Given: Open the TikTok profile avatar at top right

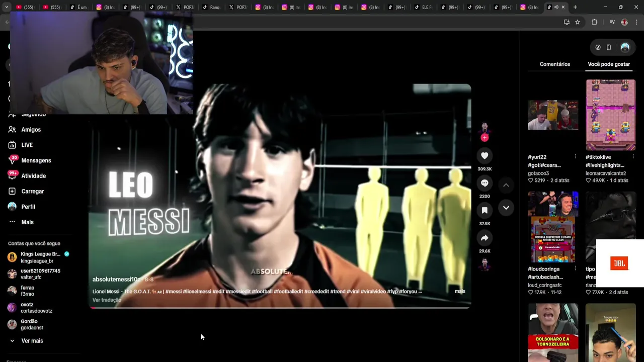Looking at the screenshot, I should (x=625, y=47).
